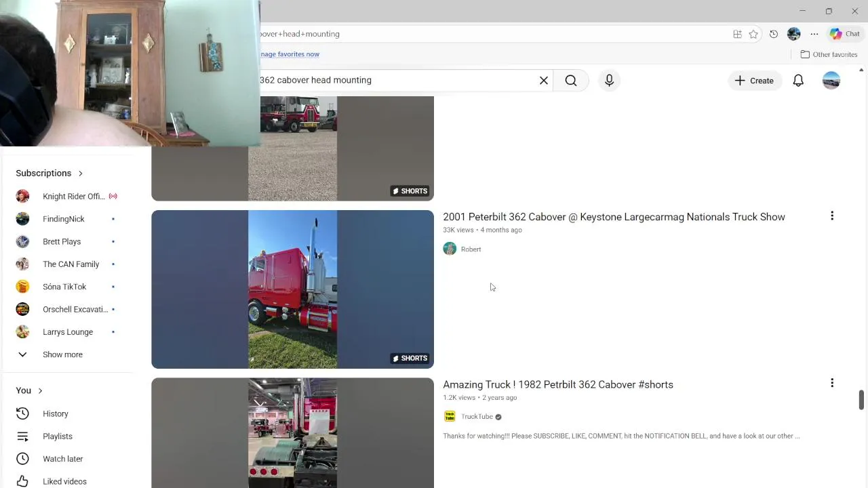Expand the Subscriptions section chevron
The width and height of the screenshot is (868, 488).
click(80, 174)
